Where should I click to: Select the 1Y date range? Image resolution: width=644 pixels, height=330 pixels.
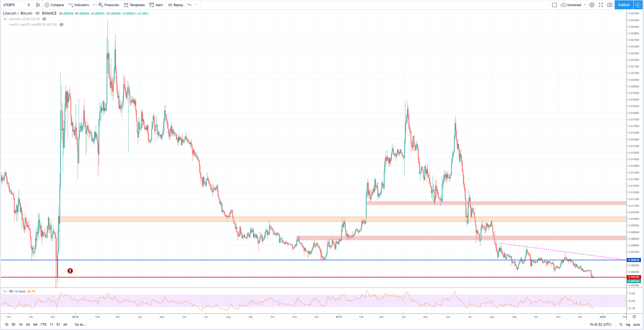click(x=51, y=324)
